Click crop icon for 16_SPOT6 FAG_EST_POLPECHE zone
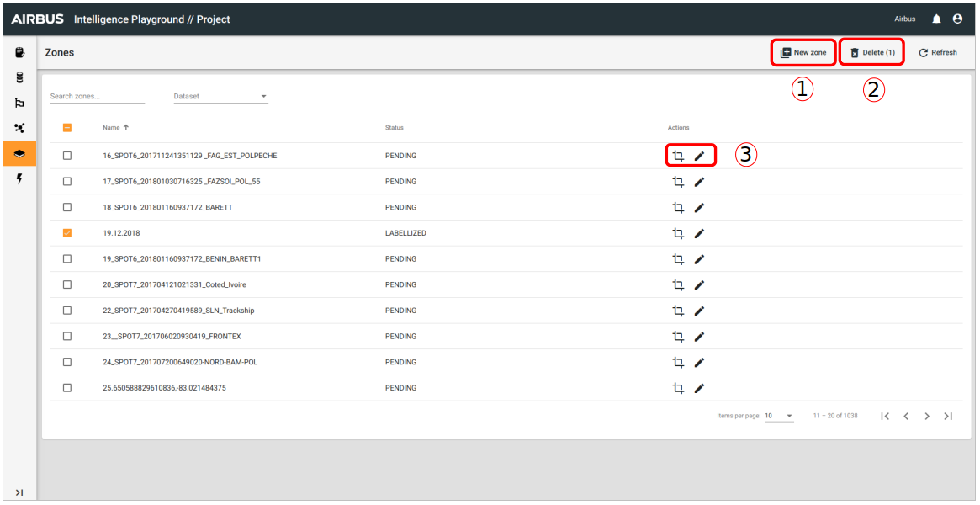 pyautogui.click(x=678, y=156)
